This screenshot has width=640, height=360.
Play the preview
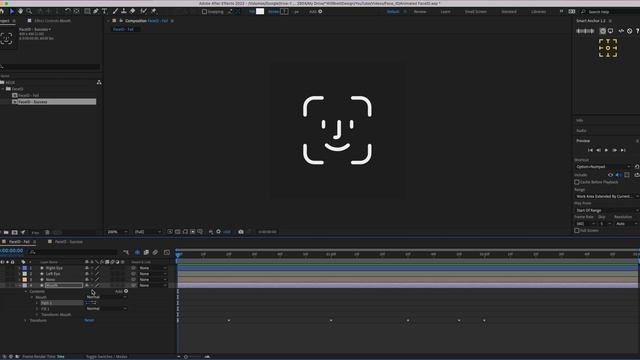[x=606, y=150]
